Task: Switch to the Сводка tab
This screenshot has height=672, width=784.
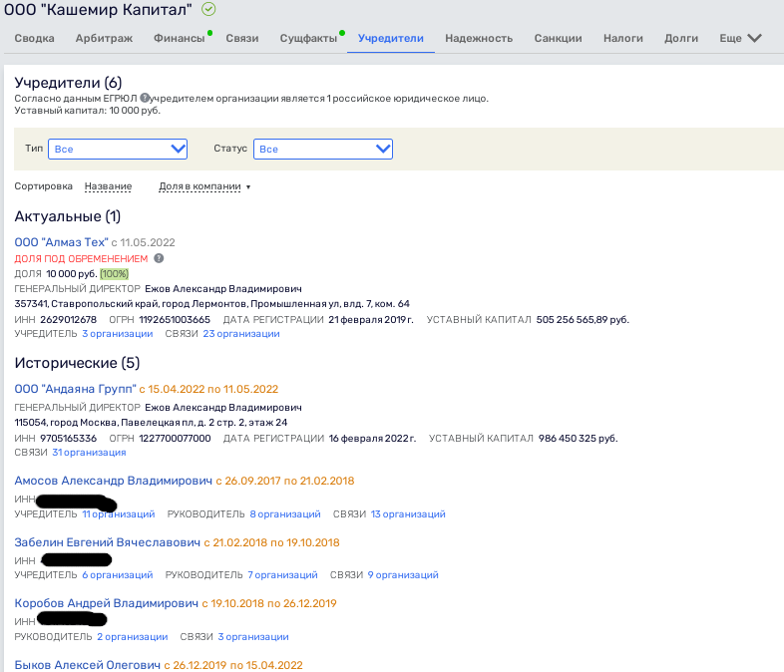Action: [x=35, y=38]
